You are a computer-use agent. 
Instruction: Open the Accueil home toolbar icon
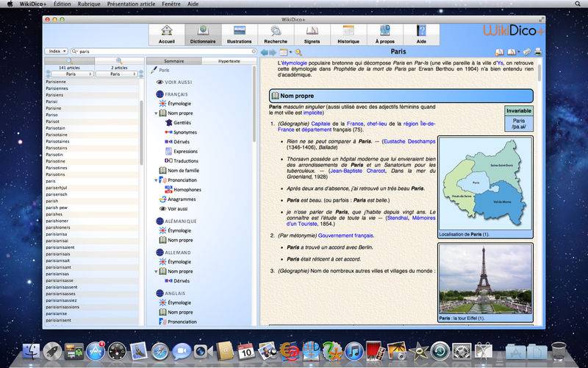167,35
